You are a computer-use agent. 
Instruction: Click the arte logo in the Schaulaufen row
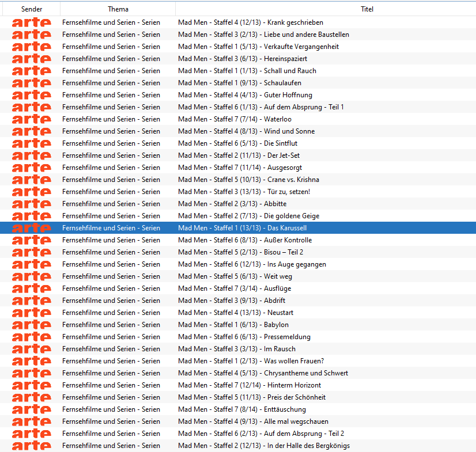point(32,83)
